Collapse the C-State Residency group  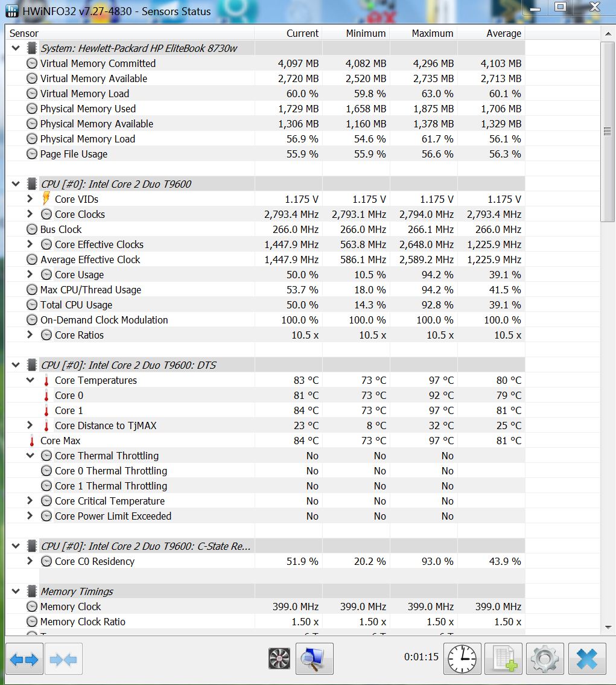click(x=16, y=546)
